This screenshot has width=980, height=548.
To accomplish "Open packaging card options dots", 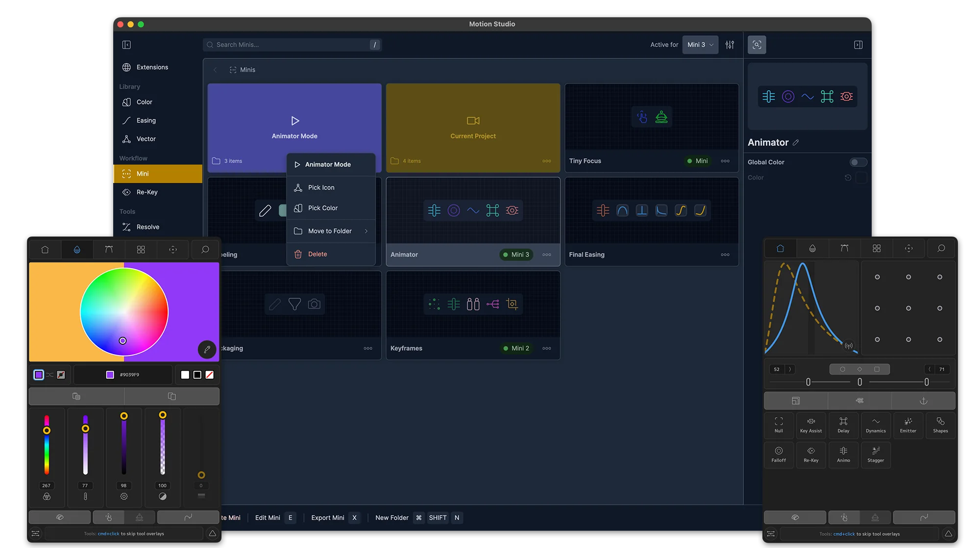I will click(368, 348).
